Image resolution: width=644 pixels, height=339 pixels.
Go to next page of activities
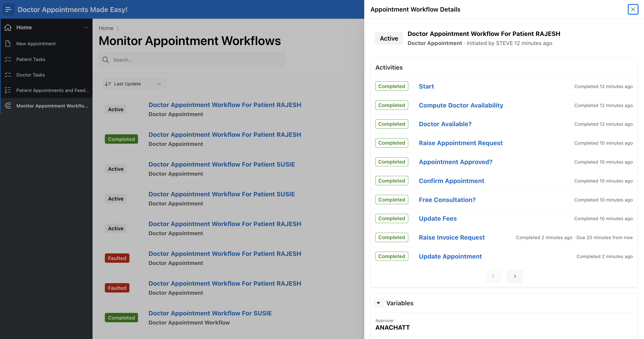click(515, 276)
